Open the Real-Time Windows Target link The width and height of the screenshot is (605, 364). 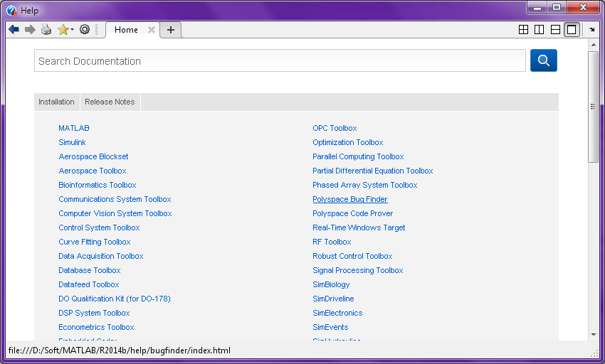(359, 228)
